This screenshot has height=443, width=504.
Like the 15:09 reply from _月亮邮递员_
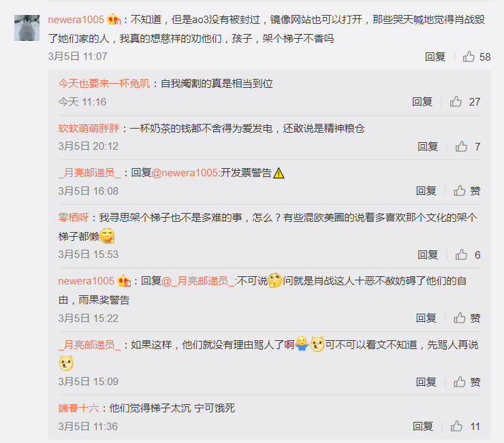pos(467,382)
